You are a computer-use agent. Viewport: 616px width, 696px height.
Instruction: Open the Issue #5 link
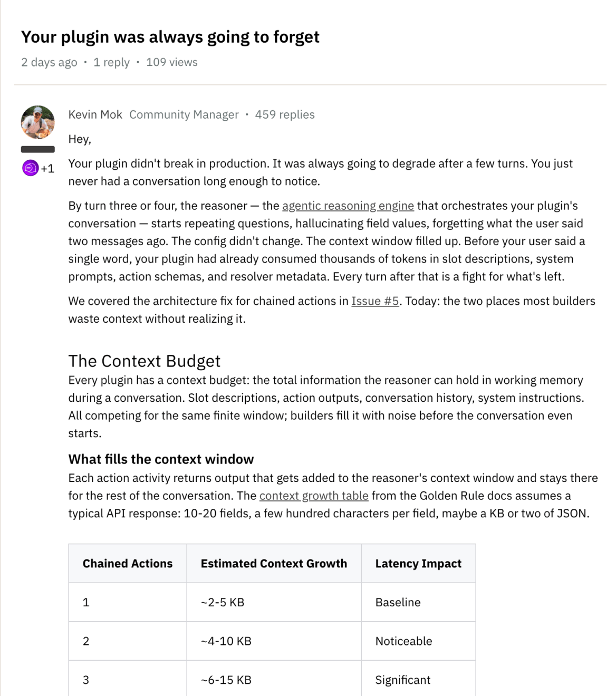click(x=375, y=301)
